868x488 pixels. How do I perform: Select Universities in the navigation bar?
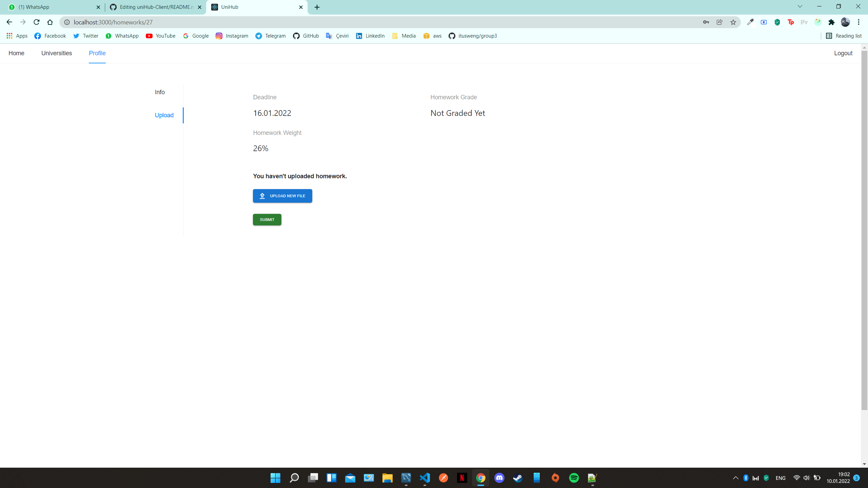(x=56, y=53)
